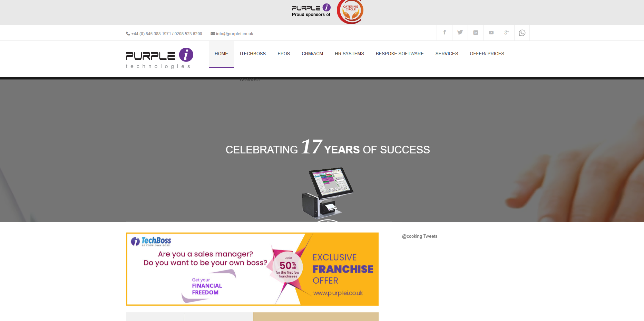Image resolution: width=644 pixels, height=321 pixels.
Task: Open the ITECHBOSS menu item
Action: click(x=253, y=54)
